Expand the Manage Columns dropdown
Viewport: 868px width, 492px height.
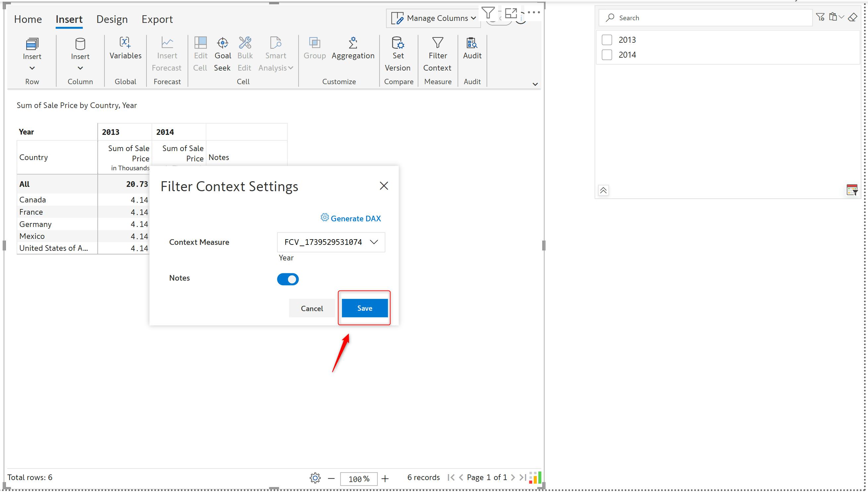pos(434,18)
